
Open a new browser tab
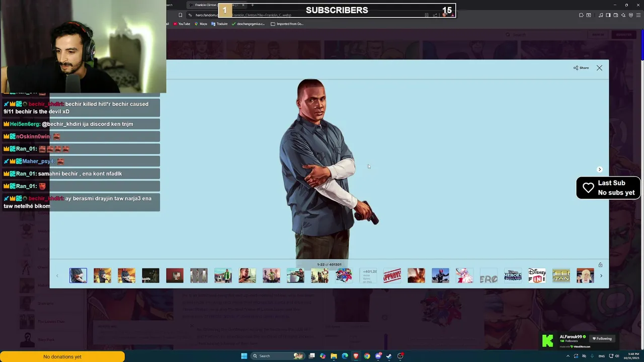253,5
